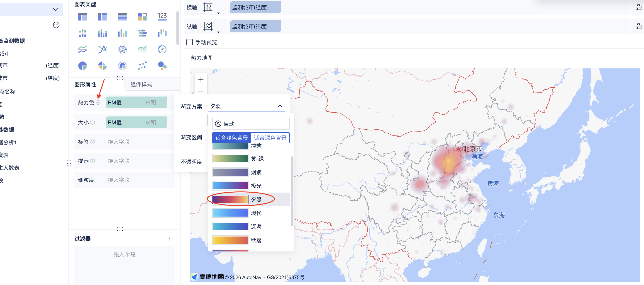Open the top-left dataset dropdown chevron
Viewport: 644px width, 285px height.
tap(56, 10)
